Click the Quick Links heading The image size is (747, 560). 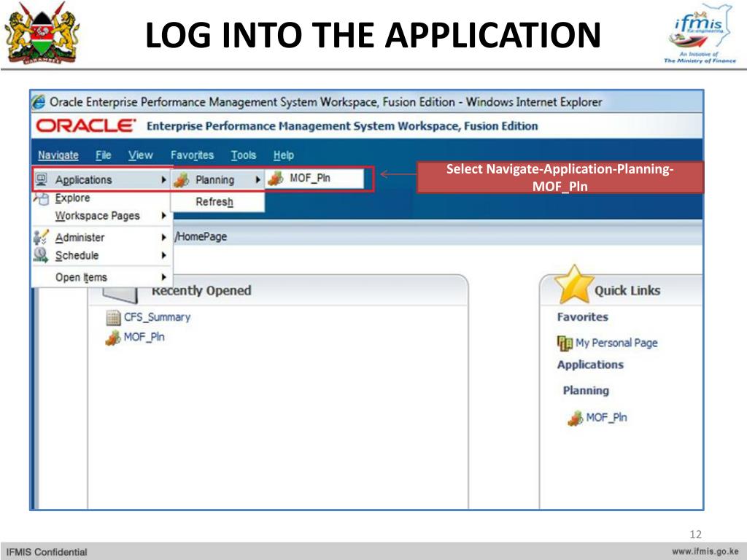coord(627,290)
